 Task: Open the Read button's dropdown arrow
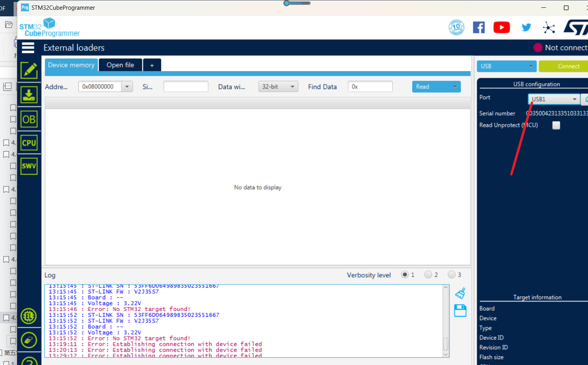(455, 87)
